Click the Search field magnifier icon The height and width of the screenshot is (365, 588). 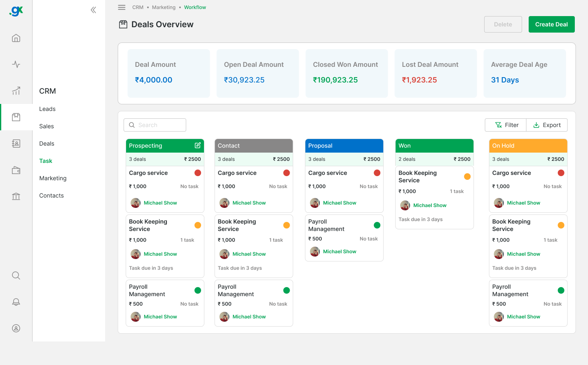[132, 125]
